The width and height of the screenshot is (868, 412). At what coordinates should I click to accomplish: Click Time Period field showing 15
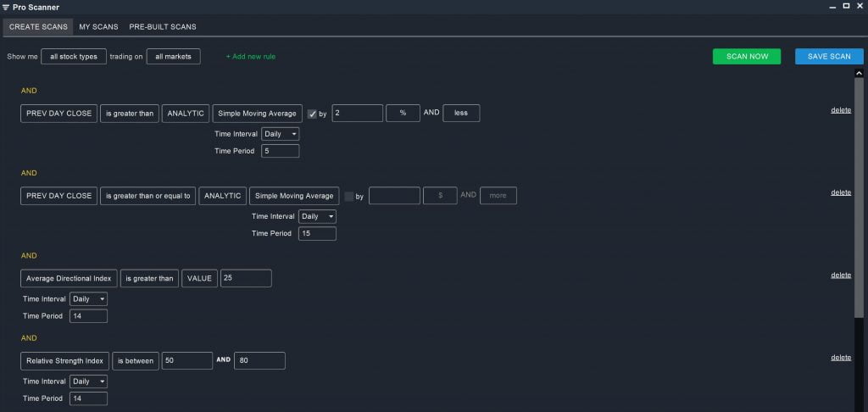point(317,234)
